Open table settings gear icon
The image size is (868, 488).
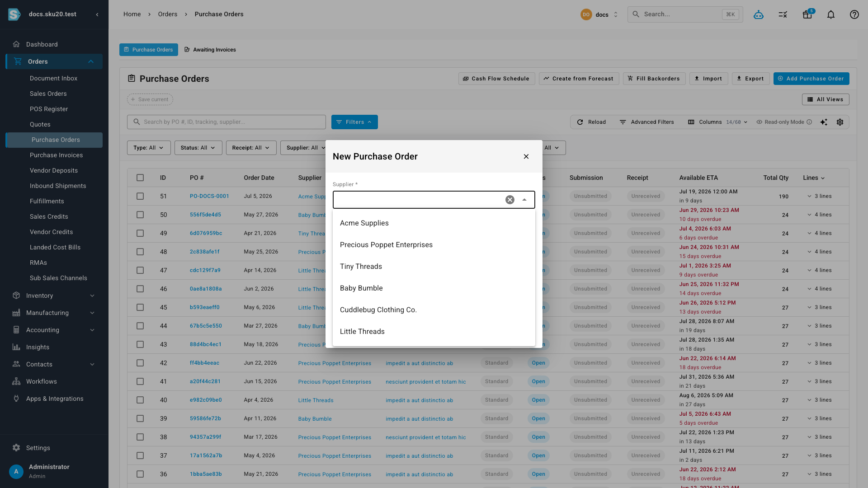pyautogui.click(x=840, y=122)
